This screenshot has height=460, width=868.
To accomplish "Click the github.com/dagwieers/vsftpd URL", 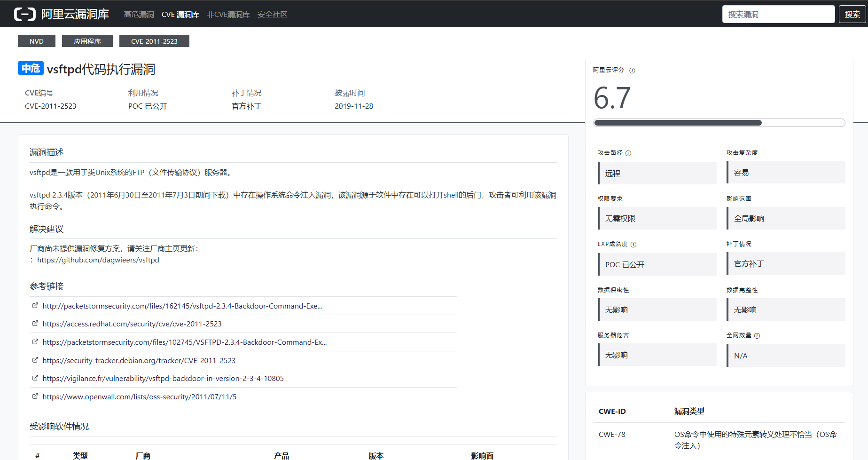I will click(98, 260).
